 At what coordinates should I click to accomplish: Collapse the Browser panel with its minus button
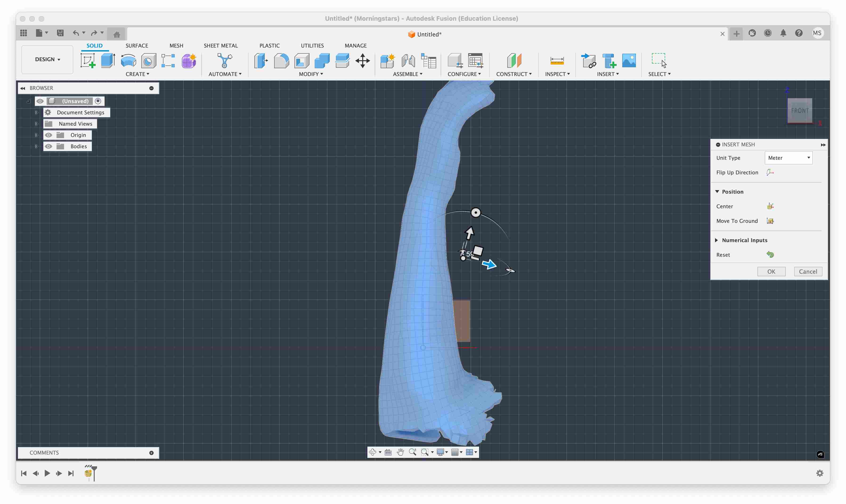[152, 88]
